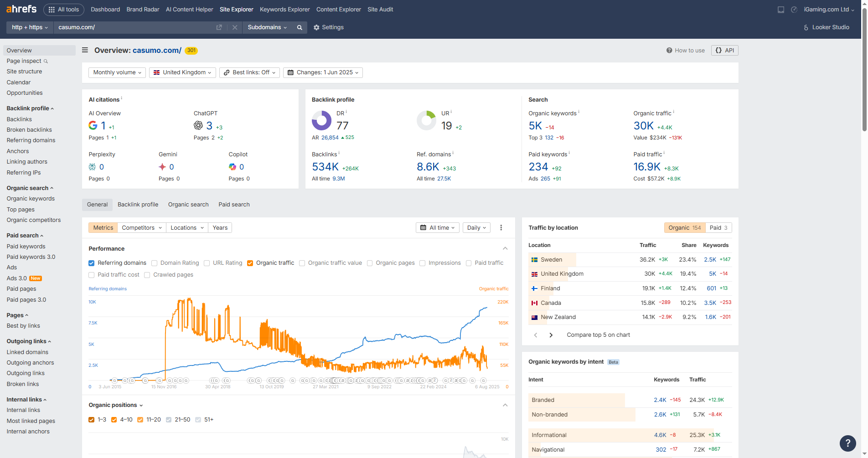Viewport: 868px width, 458px height.
Task: Click Compare top 5 on chart
Action: (x=598, y=335)
